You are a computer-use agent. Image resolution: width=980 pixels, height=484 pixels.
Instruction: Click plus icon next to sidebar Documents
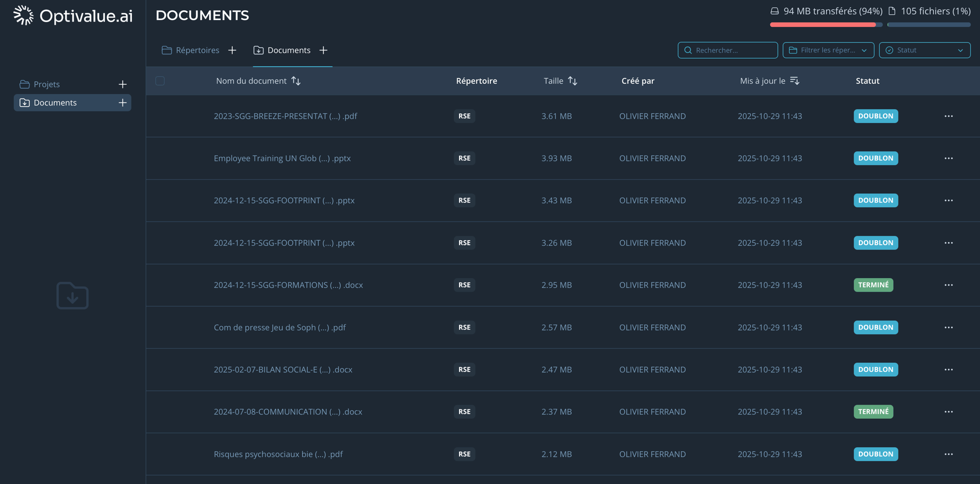pyautogui.click(x=122, y=102)
